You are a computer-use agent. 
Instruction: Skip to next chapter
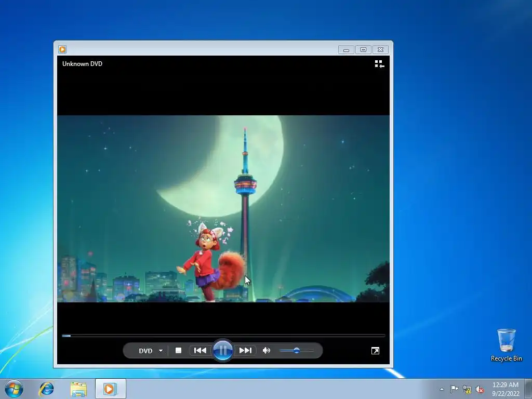coord(245,351)
